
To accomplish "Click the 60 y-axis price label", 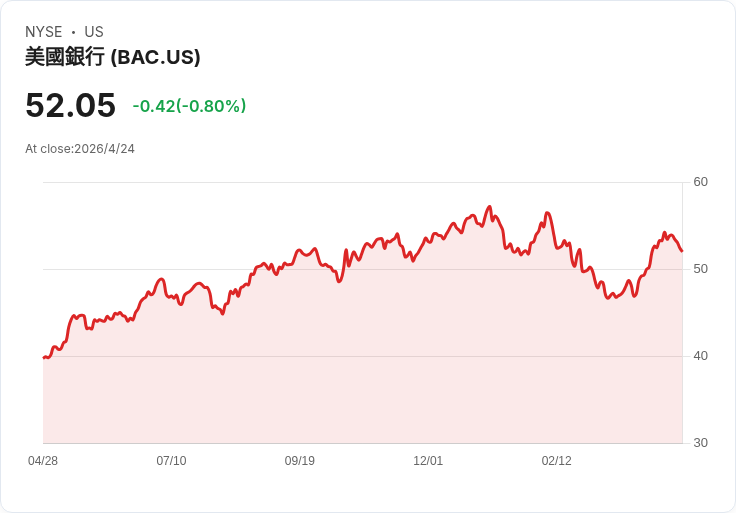I will pyautogui.click(x=700, y=182).
